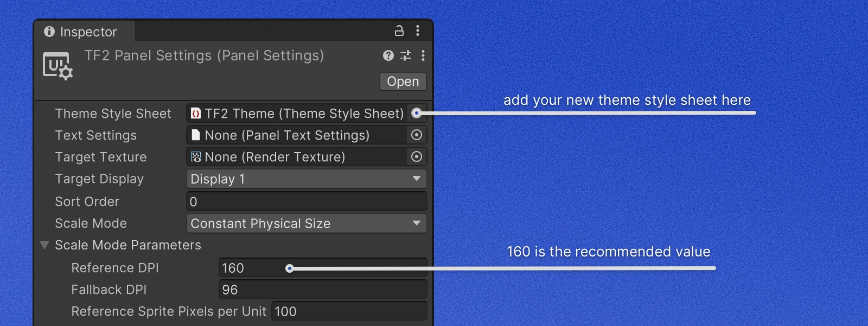Open the Target Texture object picker
Viewport: 868px width, 326px height.
point(417,156)
